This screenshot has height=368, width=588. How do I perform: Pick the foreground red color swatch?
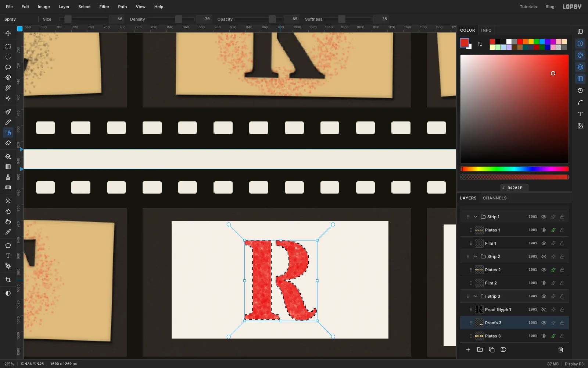click(465, 43)
